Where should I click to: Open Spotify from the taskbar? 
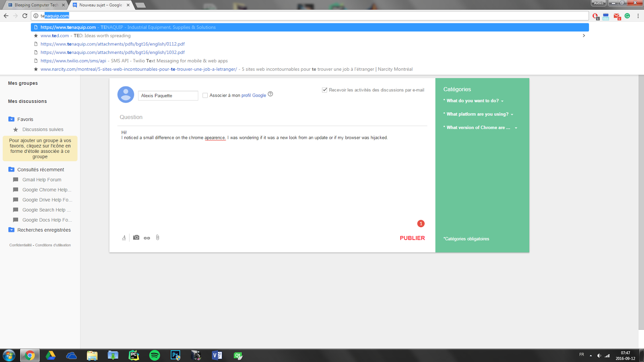155,355
